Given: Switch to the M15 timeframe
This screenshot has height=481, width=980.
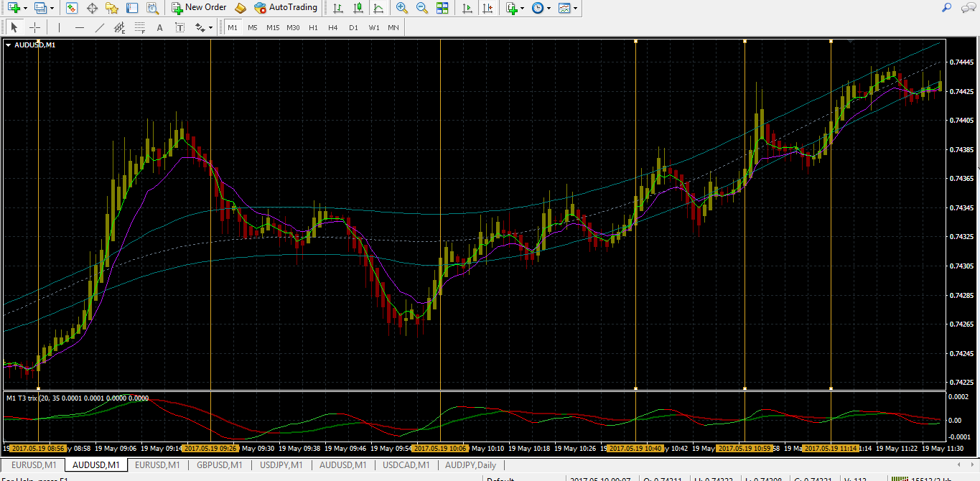Looking at the screenshot, I should pyautogui.click(x=273, y=28).
